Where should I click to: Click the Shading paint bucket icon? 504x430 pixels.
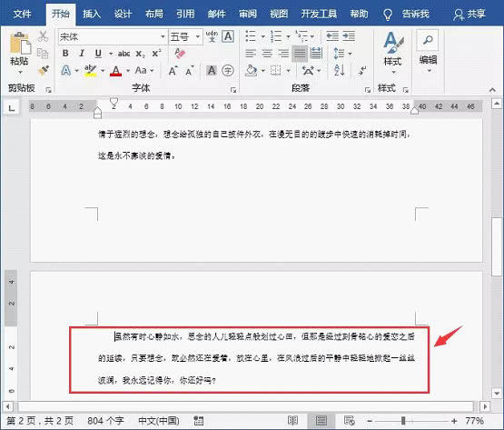[x=251, y=70]
